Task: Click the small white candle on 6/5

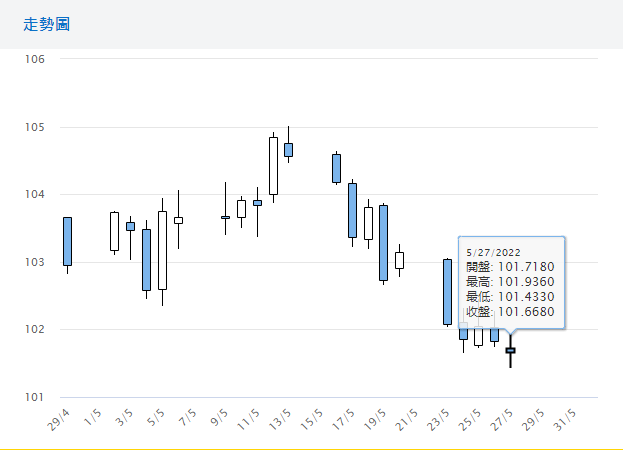Action: 178,220
